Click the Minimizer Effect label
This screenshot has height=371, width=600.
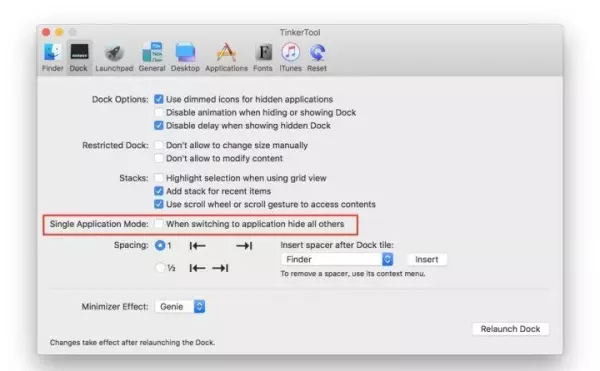coord(114,307)
